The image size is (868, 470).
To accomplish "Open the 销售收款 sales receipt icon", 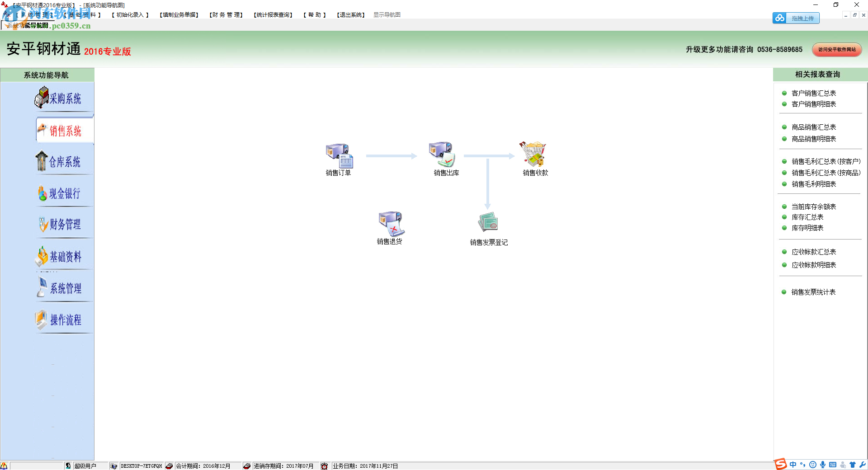I will click(x=533, y=154).
